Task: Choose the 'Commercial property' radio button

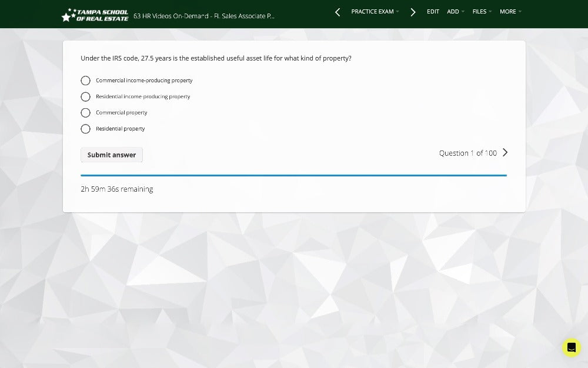Action: click(x=86, y=113)
